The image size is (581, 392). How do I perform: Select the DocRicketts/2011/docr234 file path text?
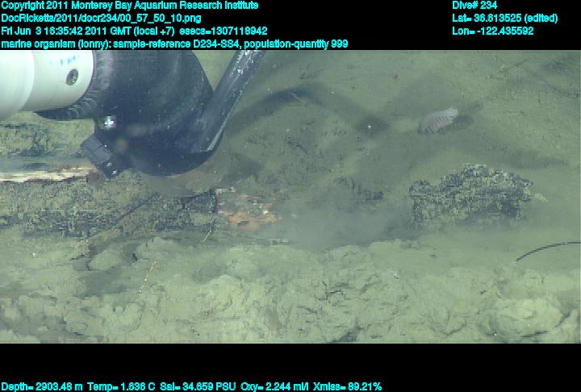101,19
